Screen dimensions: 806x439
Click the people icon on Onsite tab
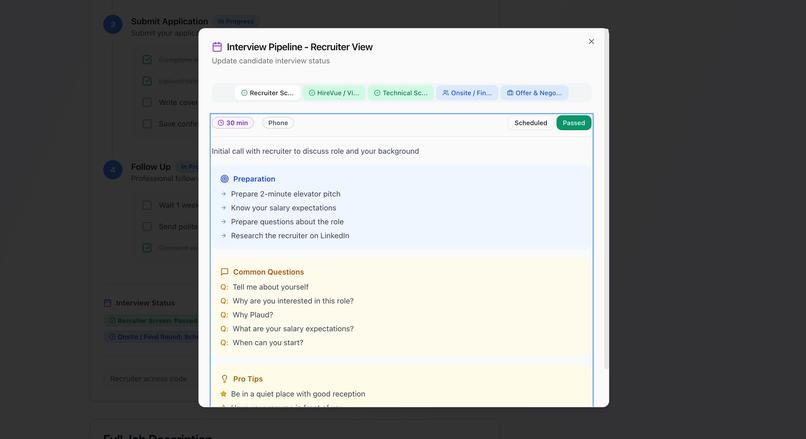pyautogui.click(x=446, y=93)
